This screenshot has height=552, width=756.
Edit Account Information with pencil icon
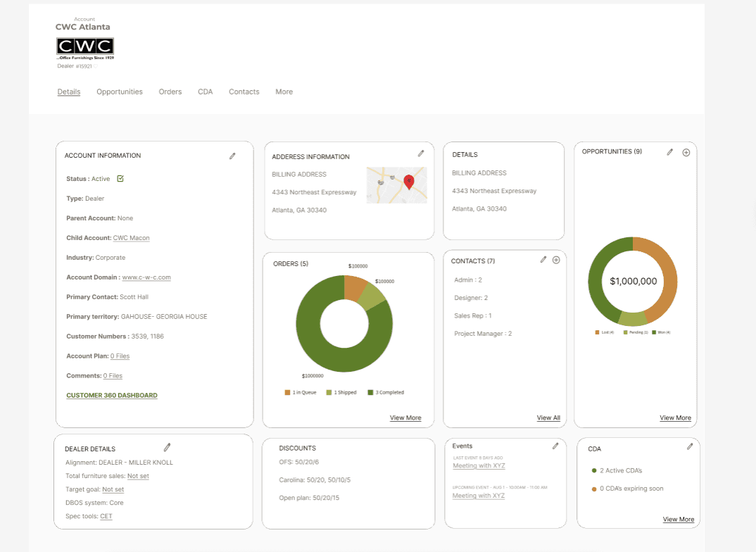click(232, 156)
